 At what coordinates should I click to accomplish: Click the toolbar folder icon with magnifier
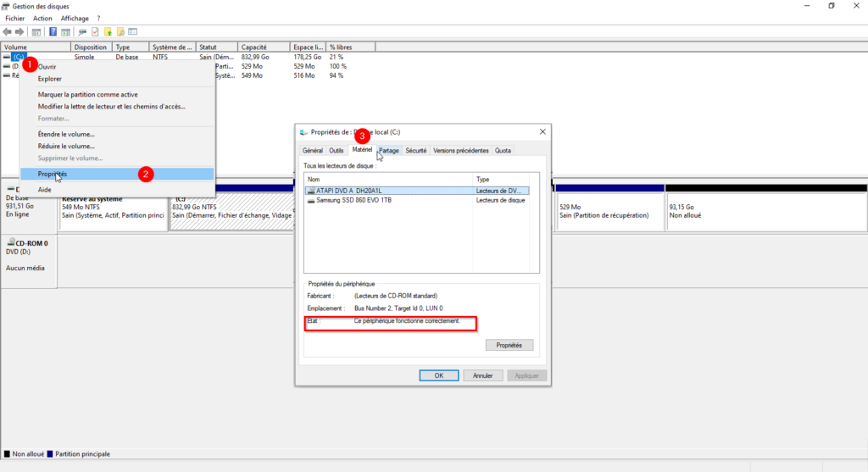click(x=120, y=32)
